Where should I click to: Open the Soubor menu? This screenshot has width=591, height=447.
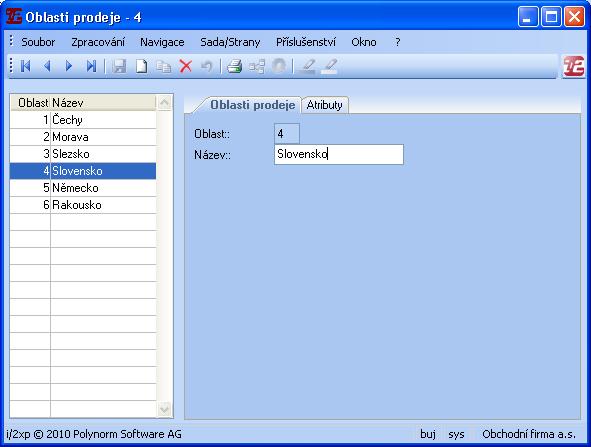tap(38, 42)
